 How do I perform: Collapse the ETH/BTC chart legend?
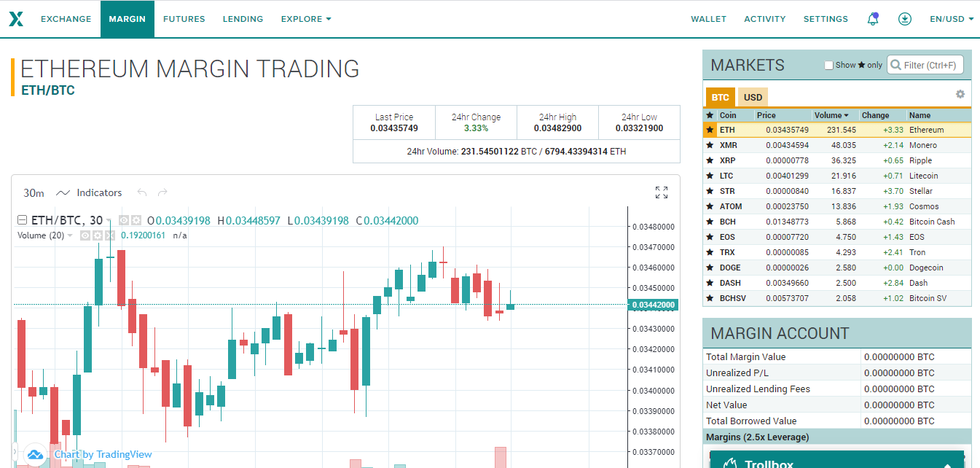click(22, 220)
